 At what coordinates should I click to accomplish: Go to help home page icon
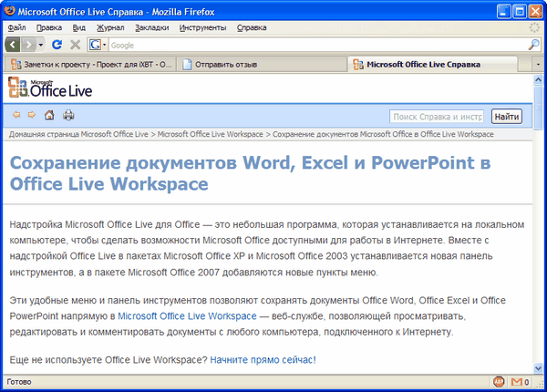(x=49, y=115)
